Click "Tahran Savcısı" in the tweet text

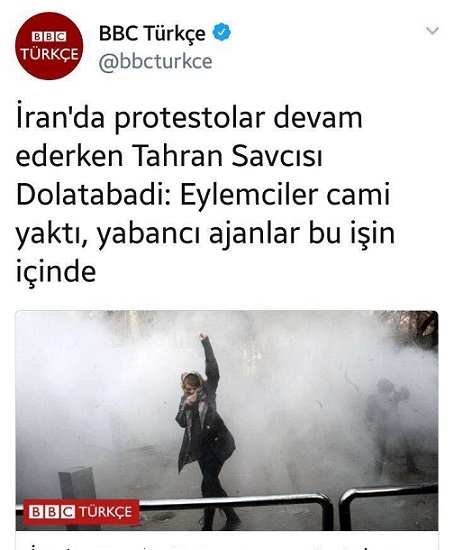click(x=227, y=157)
